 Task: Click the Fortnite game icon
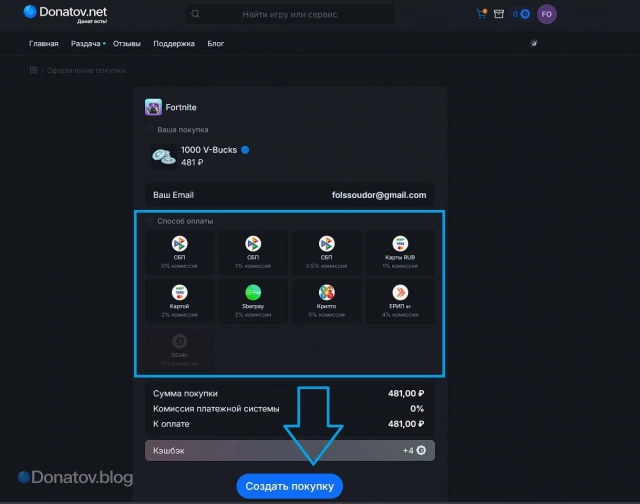click(x=153, y=107)
